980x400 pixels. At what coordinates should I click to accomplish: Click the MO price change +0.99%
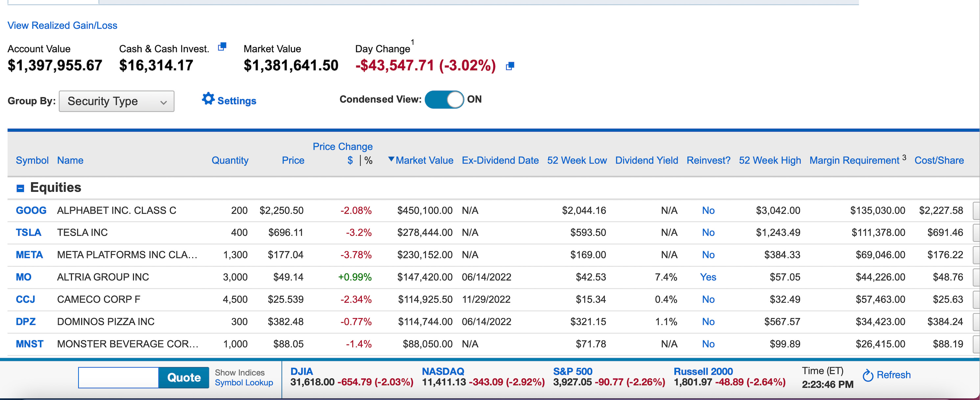coord(355,277)
